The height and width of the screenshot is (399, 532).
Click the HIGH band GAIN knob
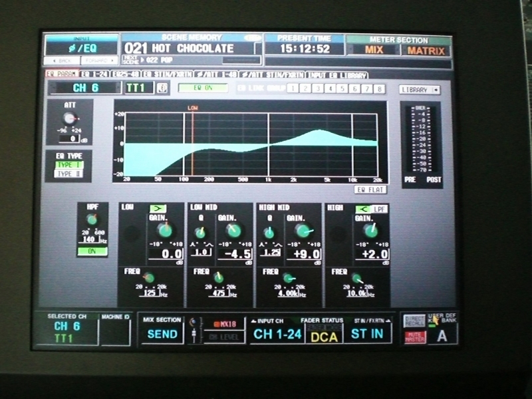371,231
